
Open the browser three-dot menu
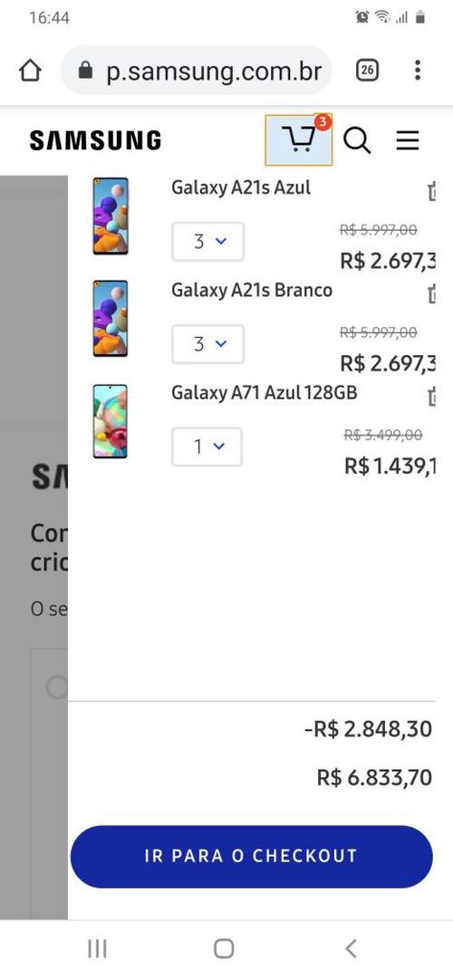[x=418, y=70]
